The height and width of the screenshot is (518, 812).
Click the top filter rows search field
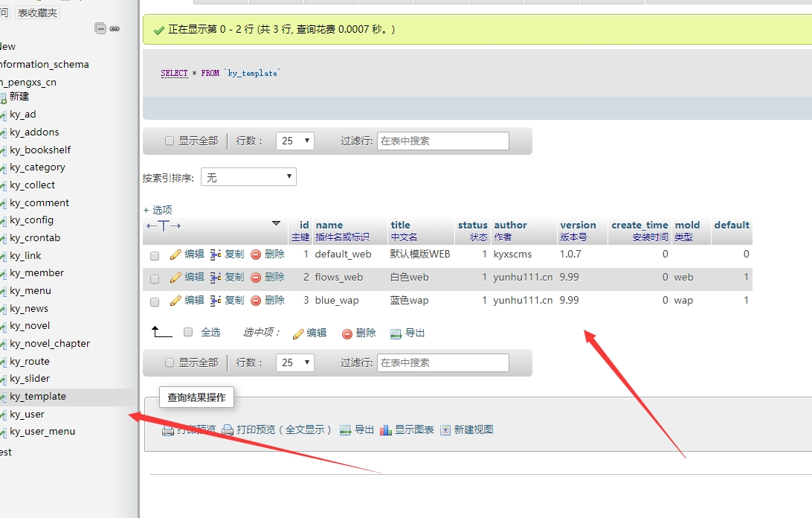tap(442, 141)
